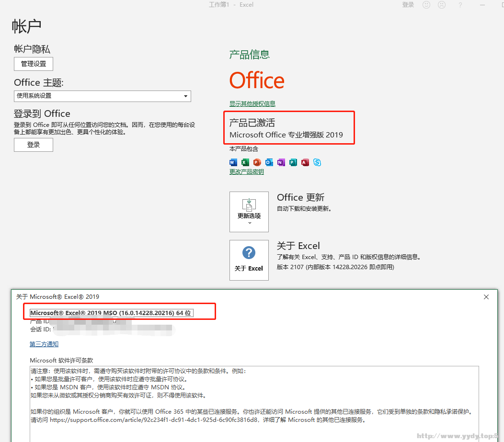504x442 pixels.
Task: Click the 更改产品密钥 link
Action: tap(247, 172)
